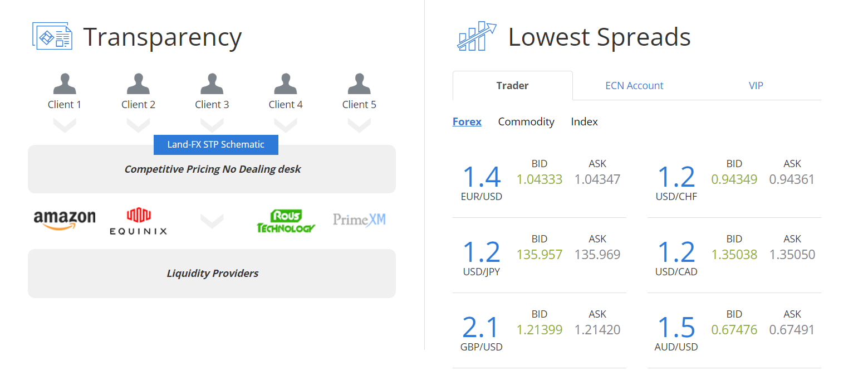Select the Client 3 person icon
868x375 pixels.
(212, 84)
